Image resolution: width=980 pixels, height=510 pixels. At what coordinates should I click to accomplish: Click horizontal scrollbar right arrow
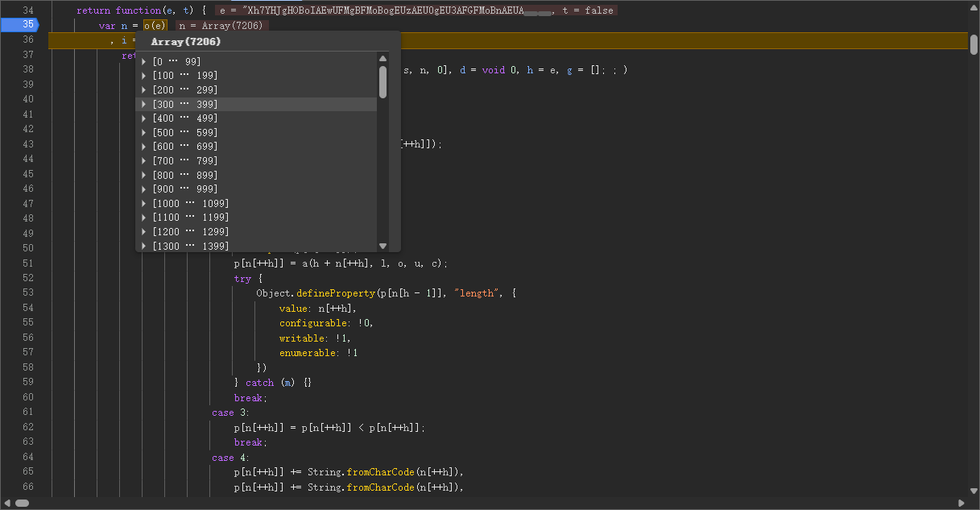coord(962,504)
